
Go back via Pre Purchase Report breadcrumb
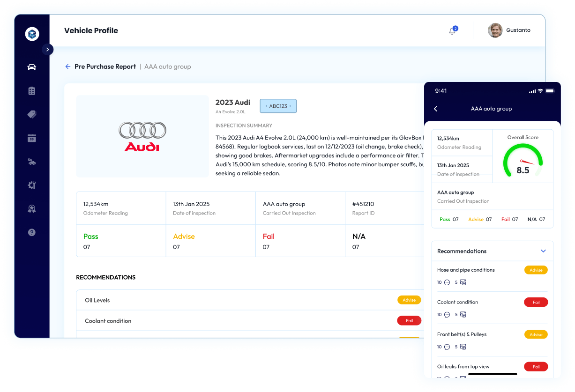105,67
